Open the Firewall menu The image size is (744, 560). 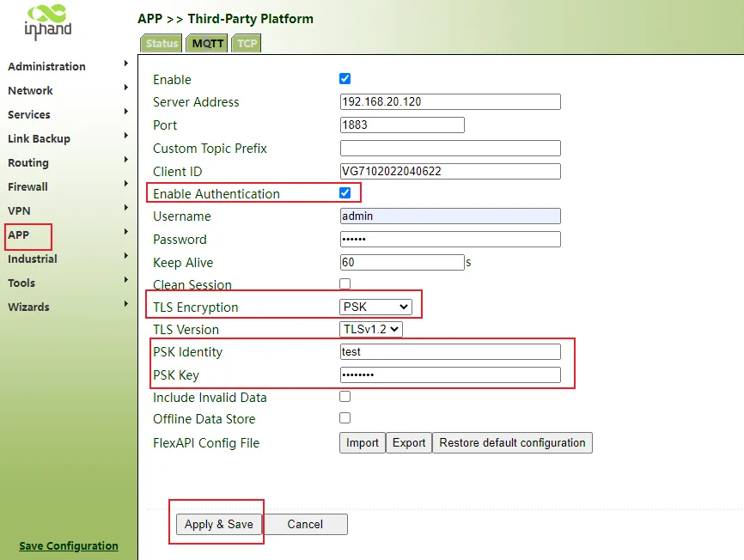click(27, 187)
